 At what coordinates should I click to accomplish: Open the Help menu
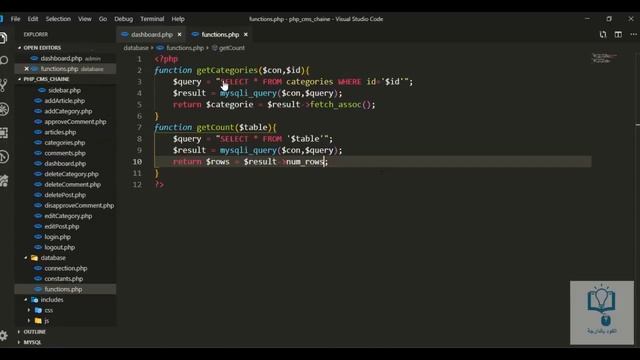[x=178, y=19]
